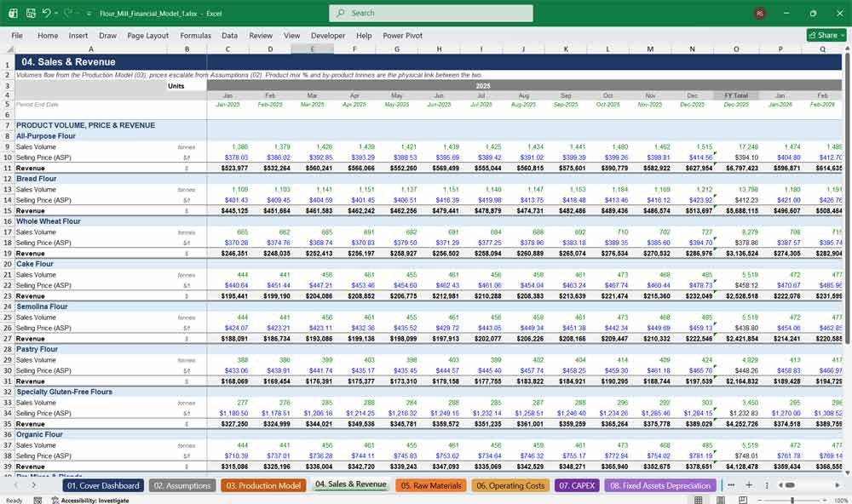Click the Redo icon
Screen dimensions: 852x504
pos(68,13)
